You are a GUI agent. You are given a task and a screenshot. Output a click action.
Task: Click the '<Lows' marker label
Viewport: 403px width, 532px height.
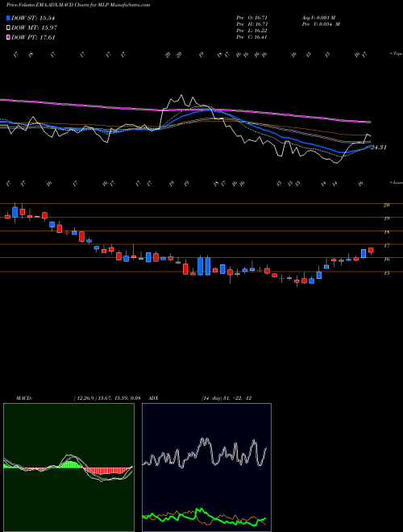point(396,182)
